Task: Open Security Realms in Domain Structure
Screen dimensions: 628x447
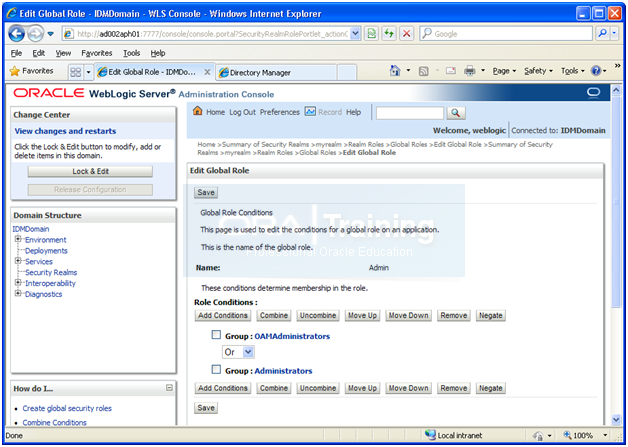Action: (51, 272)
